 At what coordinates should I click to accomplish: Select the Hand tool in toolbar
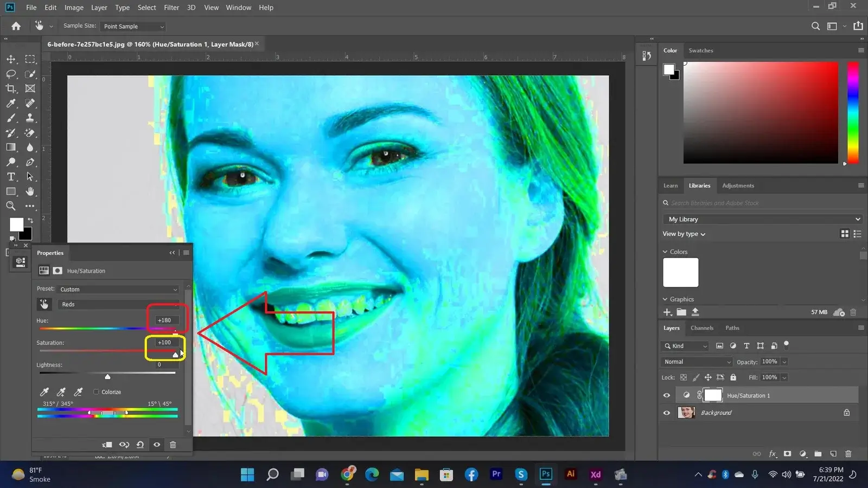[x=30, y=191]
